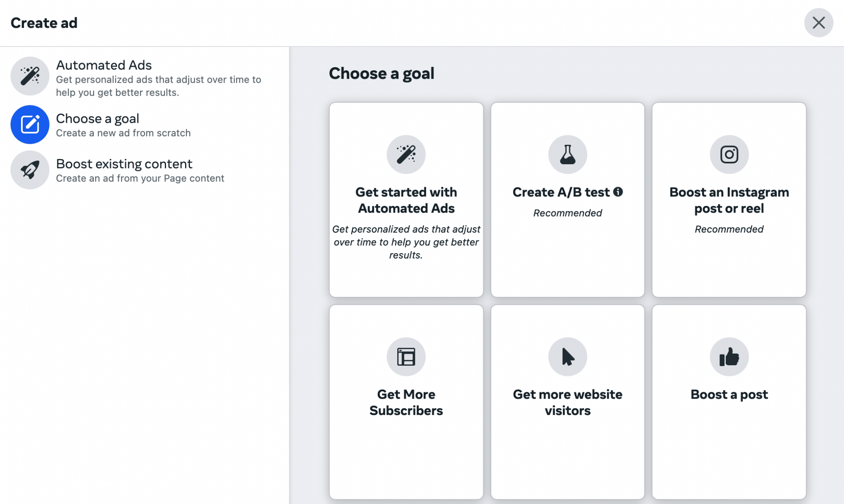The width and height of the screenshot is (844, 504).
Task: Click the flask icon on the A/B test card
Action: tap(567, 154)
